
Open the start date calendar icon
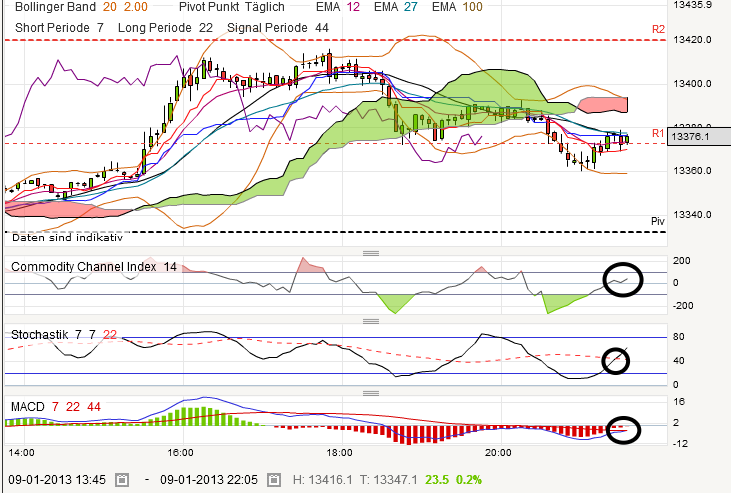(122, 479)
